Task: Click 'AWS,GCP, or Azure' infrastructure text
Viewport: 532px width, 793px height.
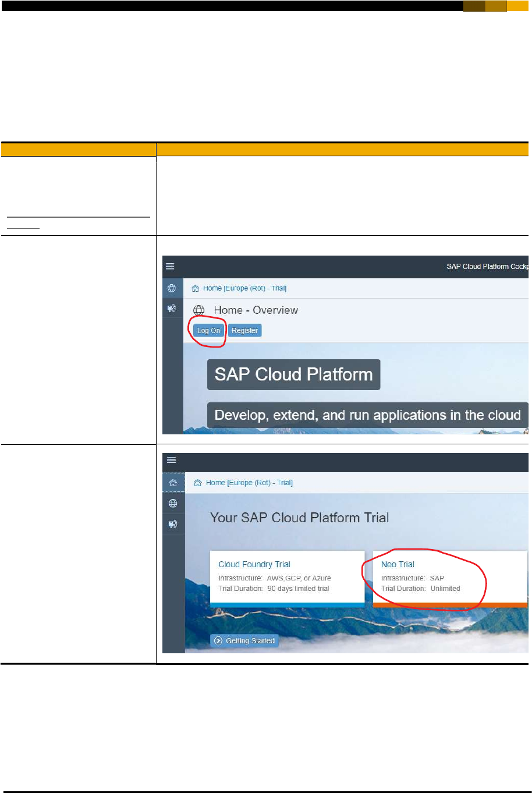Action: pos(299,578)
